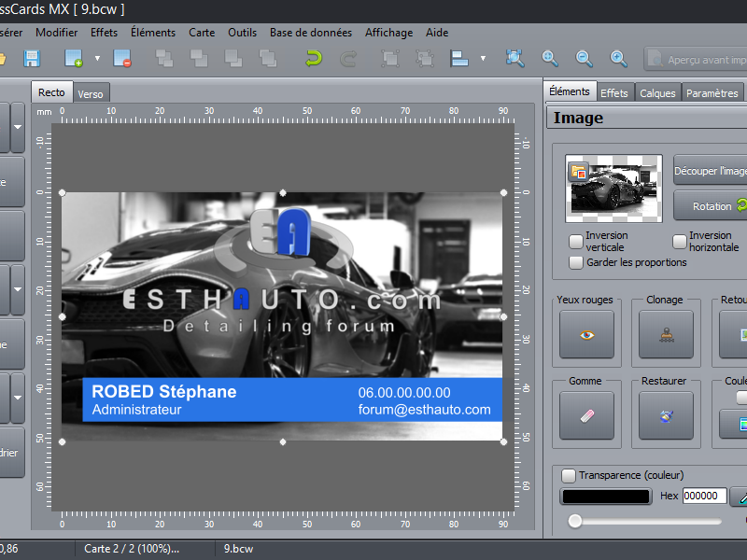
Task: Click the Clonage stamp button
Action: click(666, 335)
